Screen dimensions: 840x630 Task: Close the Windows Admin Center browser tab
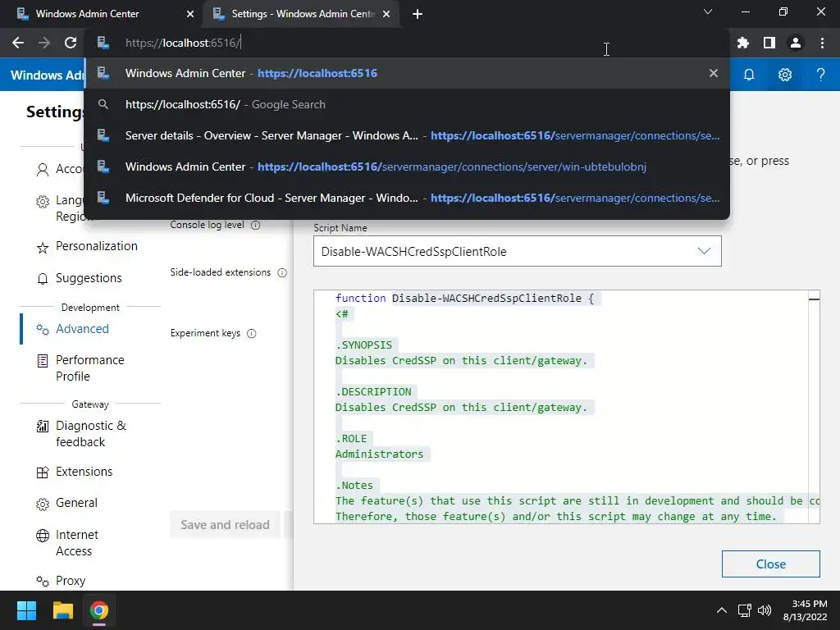[x=190, y=14]
